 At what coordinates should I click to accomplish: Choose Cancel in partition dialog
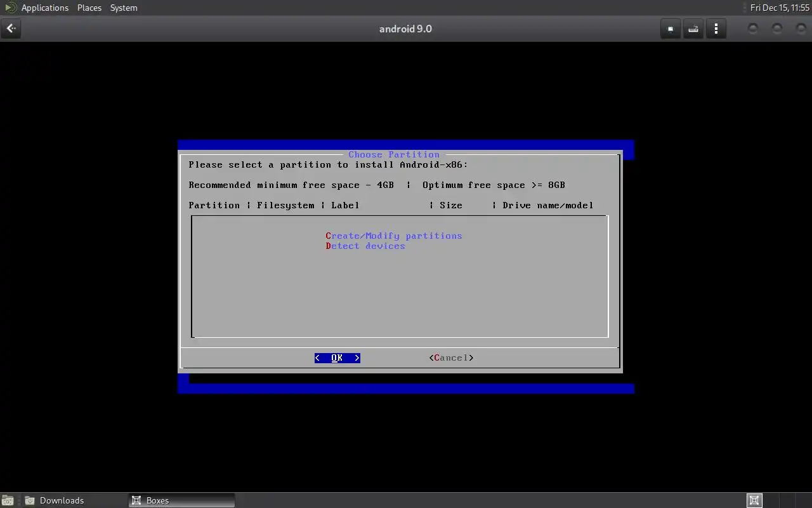click(451, 358)
